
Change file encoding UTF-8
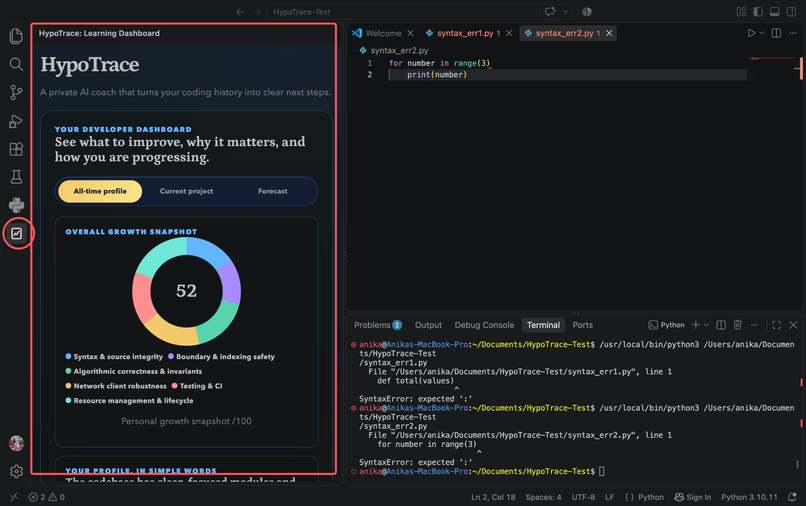click(583, 497)
